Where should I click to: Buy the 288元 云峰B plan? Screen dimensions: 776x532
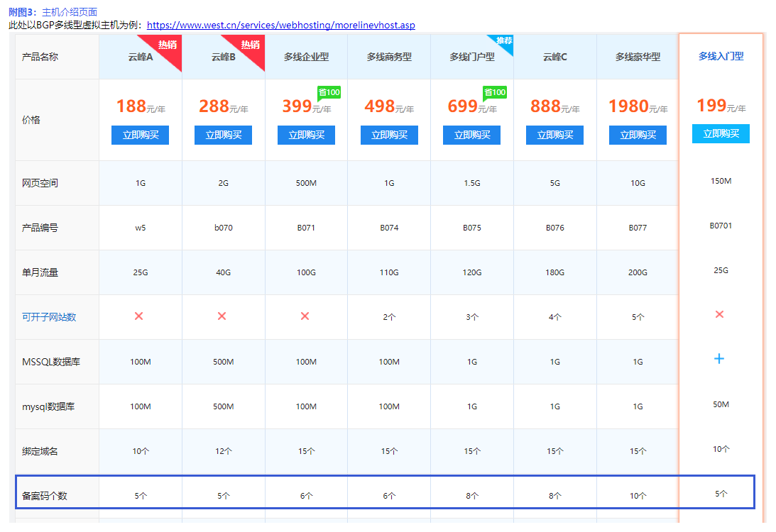(223, 135)
